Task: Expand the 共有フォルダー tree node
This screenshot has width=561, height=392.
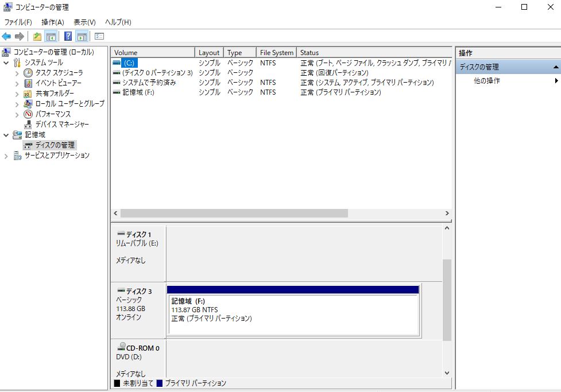Action: (17, 94)
